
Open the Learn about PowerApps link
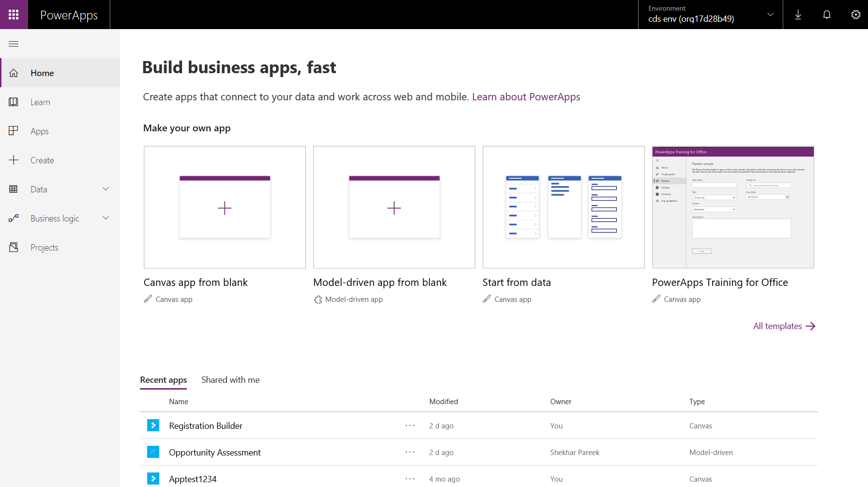pyautogui.click(x=526, y=97)
